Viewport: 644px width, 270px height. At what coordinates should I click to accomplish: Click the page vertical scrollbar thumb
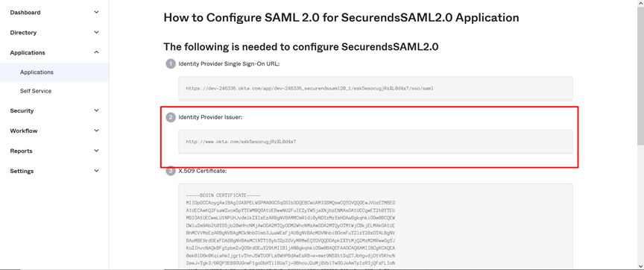click(x=640, y=76)
